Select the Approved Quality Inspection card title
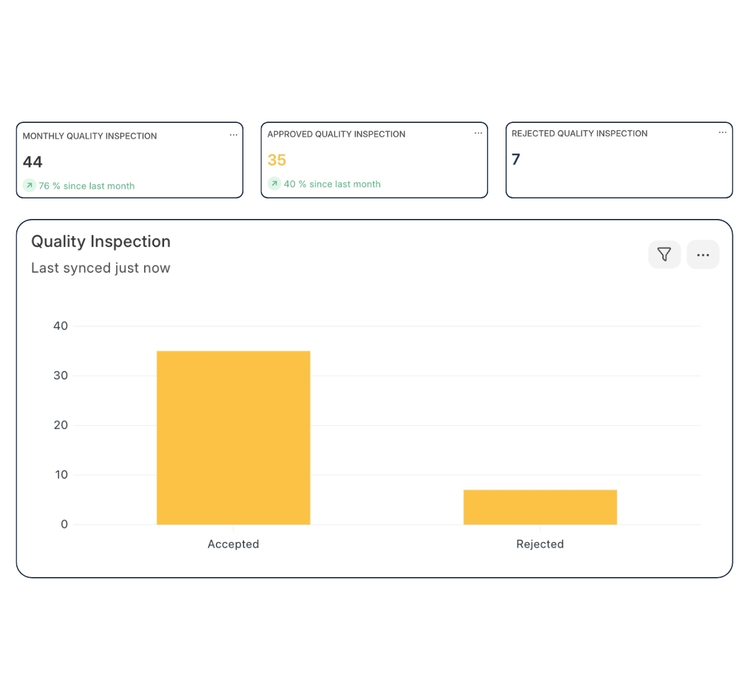Viewport: 749px width, 700px height. click(x=336, y=134)
